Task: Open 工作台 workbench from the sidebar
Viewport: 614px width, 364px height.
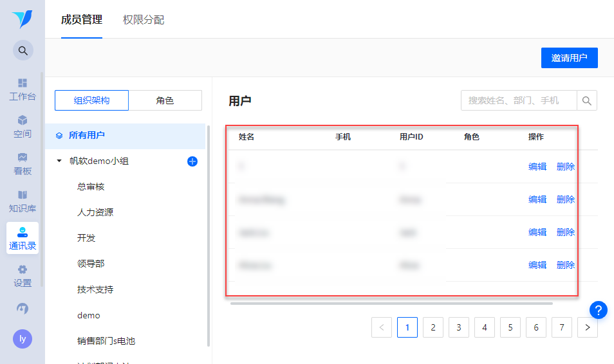Action: pos(23,89)
